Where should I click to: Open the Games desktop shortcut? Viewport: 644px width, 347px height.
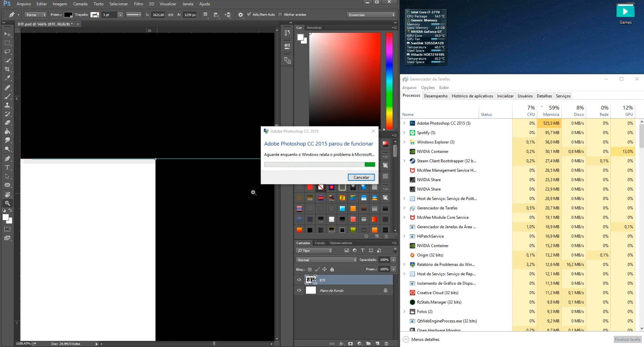(625, 14)
